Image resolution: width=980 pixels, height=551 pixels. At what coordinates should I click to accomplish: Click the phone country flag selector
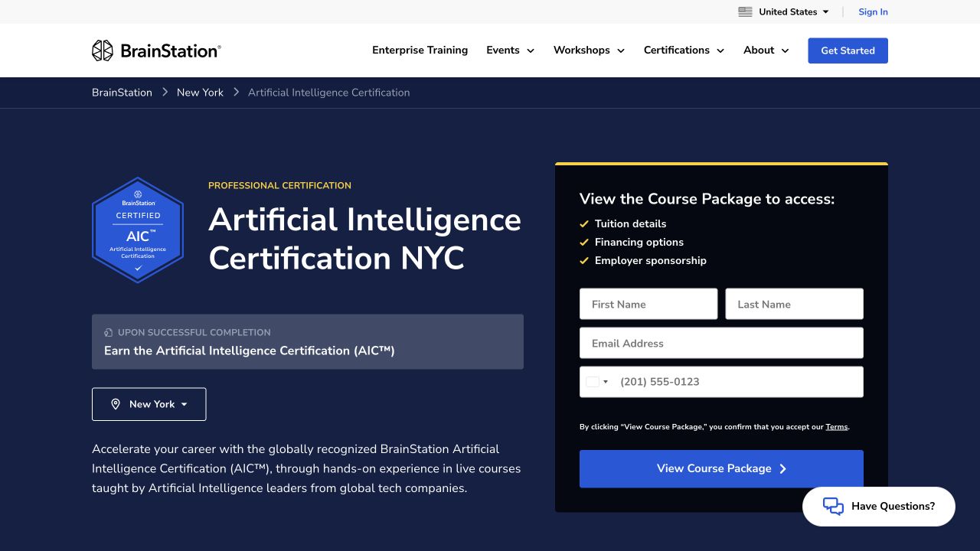(597, 382)
